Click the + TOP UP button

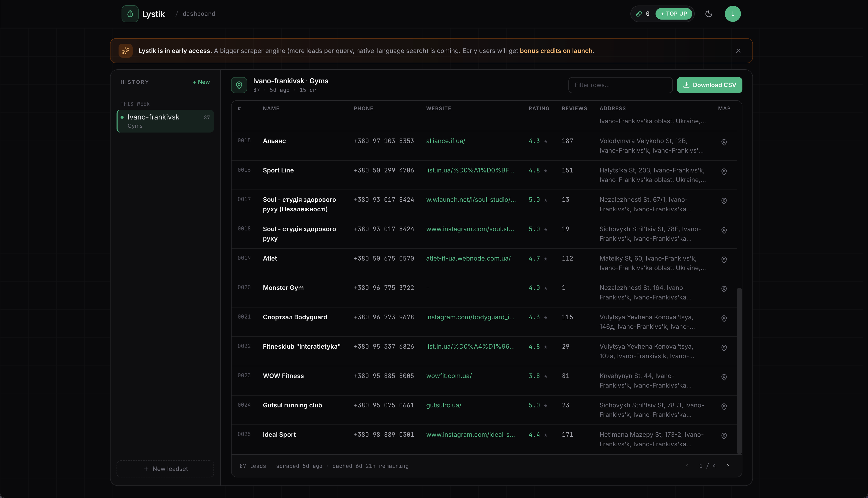tap(673, 14)
